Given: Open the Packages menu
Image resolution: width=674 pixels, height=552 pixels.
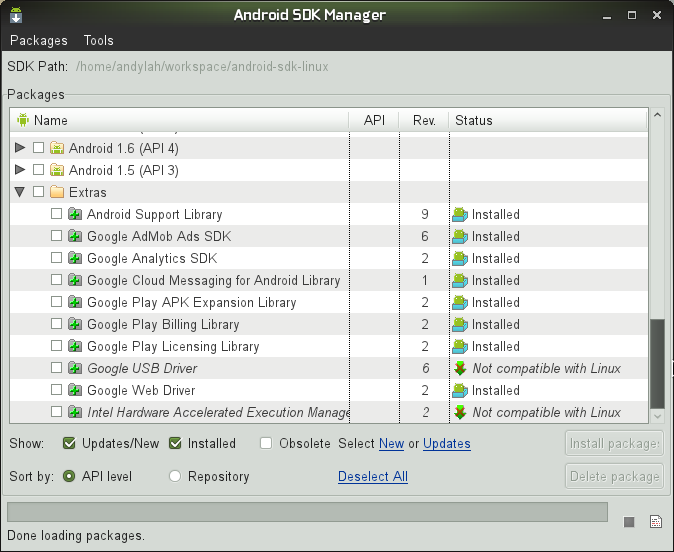Looking at the screenshot, I should (x=39, y=40).
